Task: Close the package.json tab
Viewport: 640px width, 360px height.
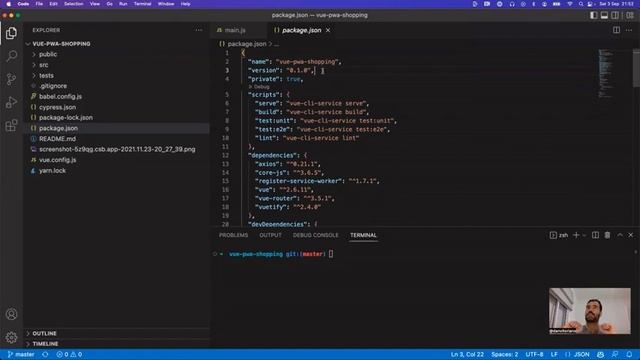Action: click(x=328, y=30)
